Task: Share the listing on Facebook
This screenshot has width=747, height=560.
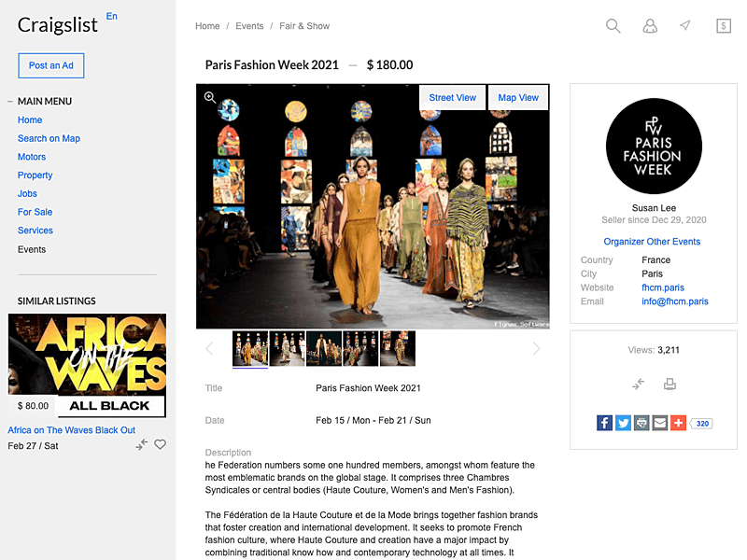Action: tap(604, 423)
